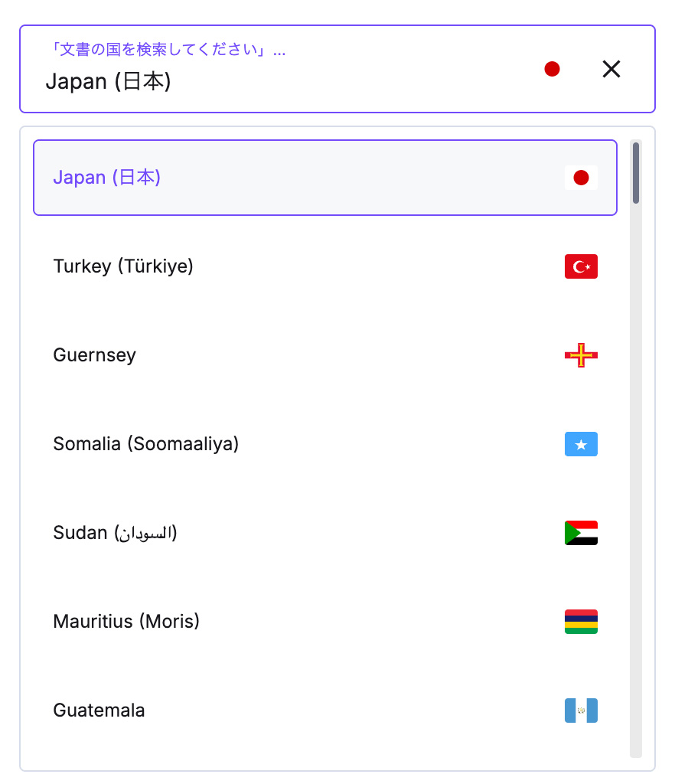Click the scrollbar track below the thumb

pyautogui.click(x=635, y=480)
